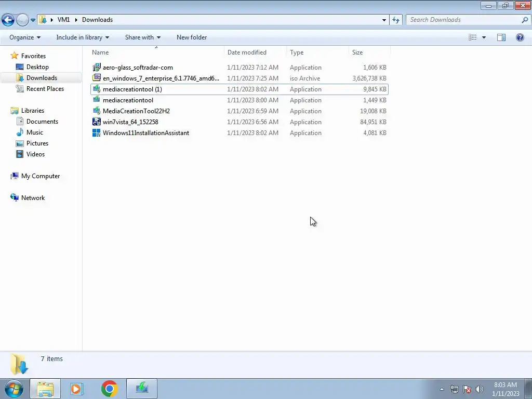Image resolution: width=532 pixels, height=399 pixels.
Task: Click the volume speaker tray icon
Action: coord(480,389)
